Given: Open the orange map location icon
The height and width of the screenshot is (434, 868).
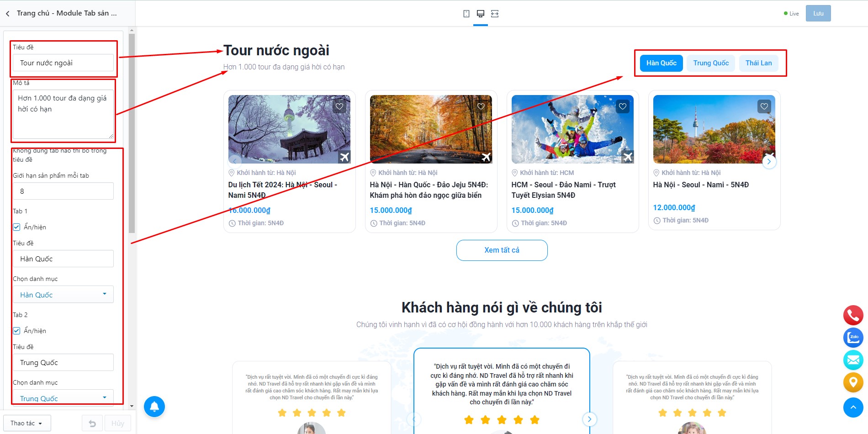Looking at the screenshot, I should click(853, 382).
